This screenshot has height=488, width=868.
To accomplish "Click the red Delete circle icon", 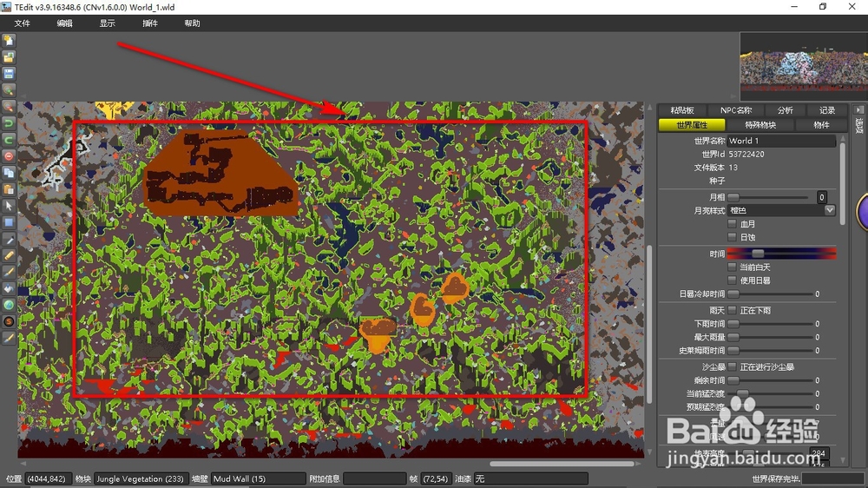I will (x=9, y=156).
